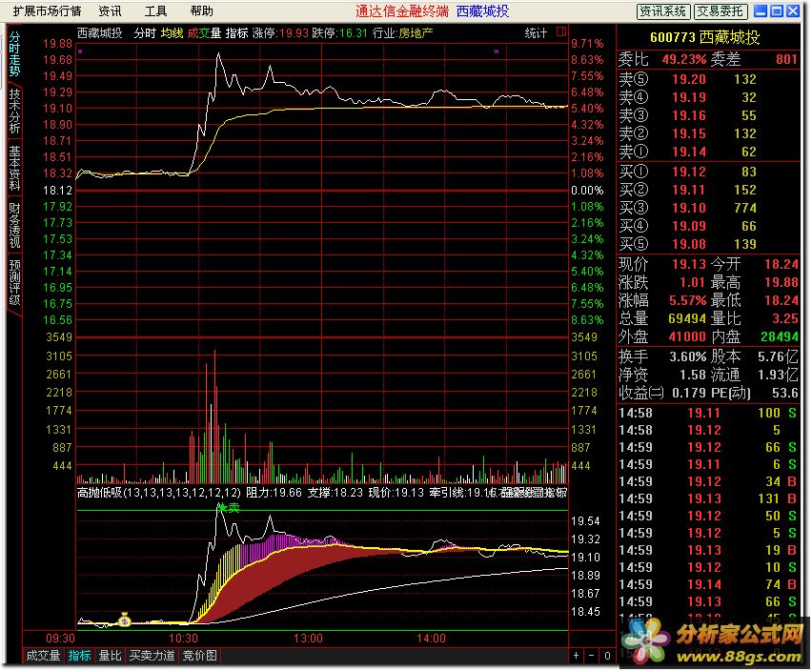
Task: Open the 预测评级 side tab
Action: (14, 282)
